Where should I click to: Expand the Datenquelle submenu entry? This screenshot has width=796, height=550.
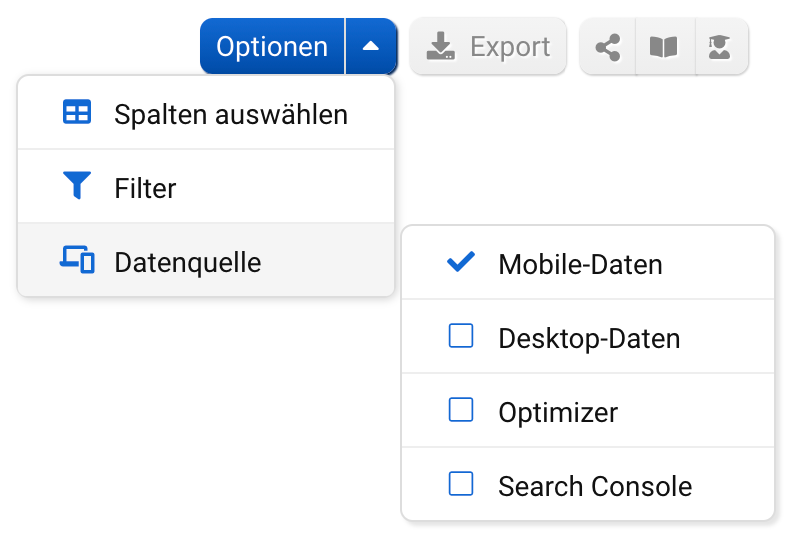[187, 262]
